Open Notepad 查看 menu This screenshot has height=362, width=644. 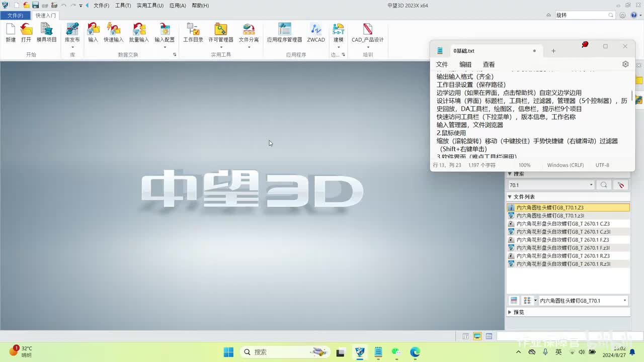click(x=489, y=64)
